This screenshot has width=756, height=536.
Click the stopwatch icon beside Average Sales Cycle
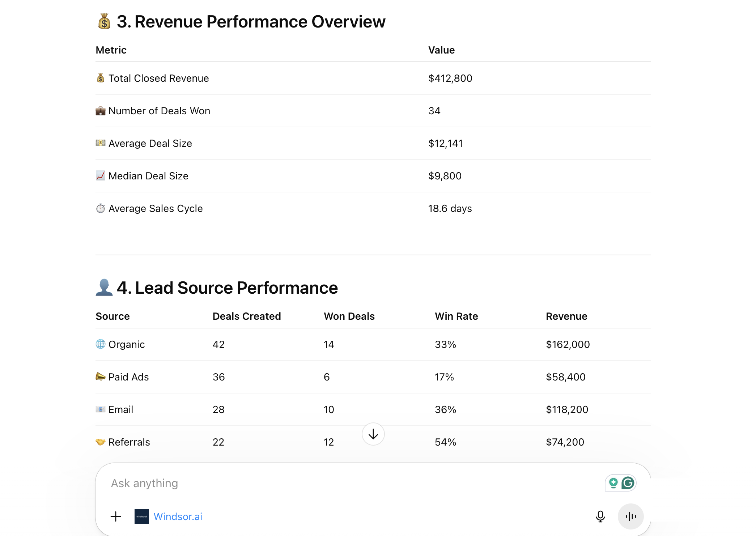[101, 208]
